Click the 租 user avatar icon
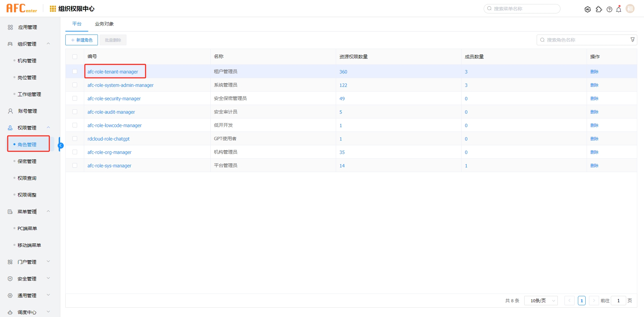The width and height of the screenshot is (644, 317). coord(630,9)
